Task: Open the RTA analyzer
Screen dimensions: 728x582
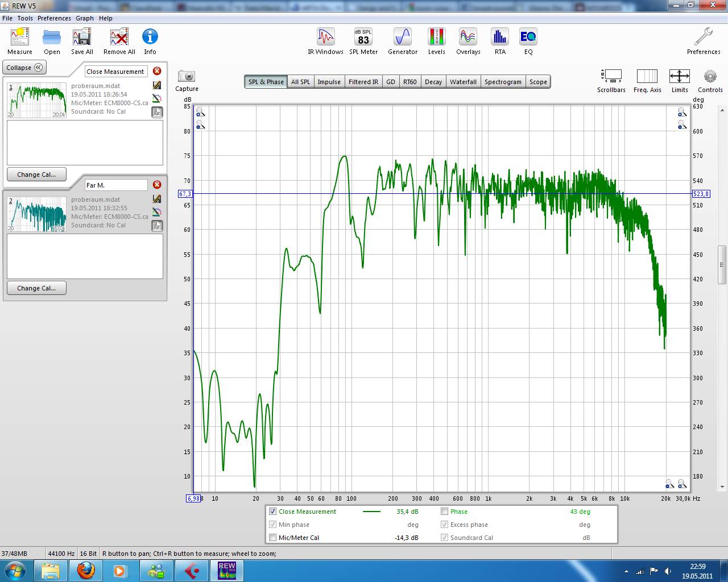Action: [x=499, y=38]
